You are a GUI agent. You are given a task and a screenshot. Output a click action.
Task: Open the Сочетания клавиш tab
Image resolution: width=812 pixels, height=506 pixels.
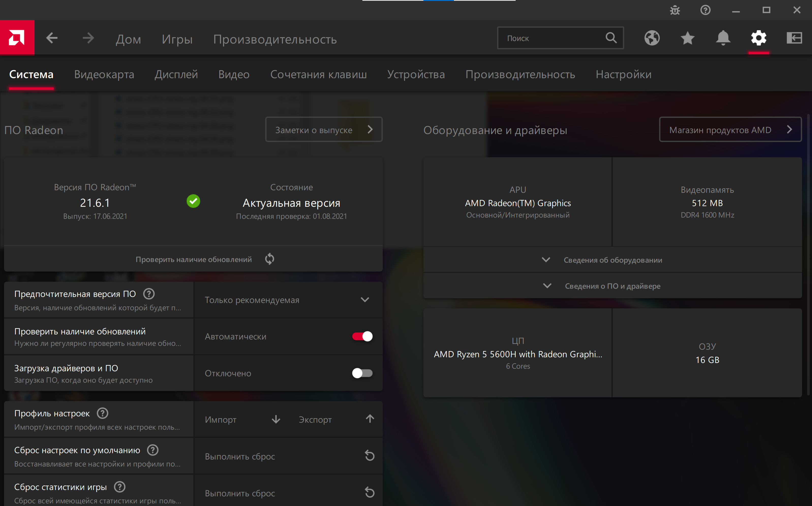click(x=318, y=74)
